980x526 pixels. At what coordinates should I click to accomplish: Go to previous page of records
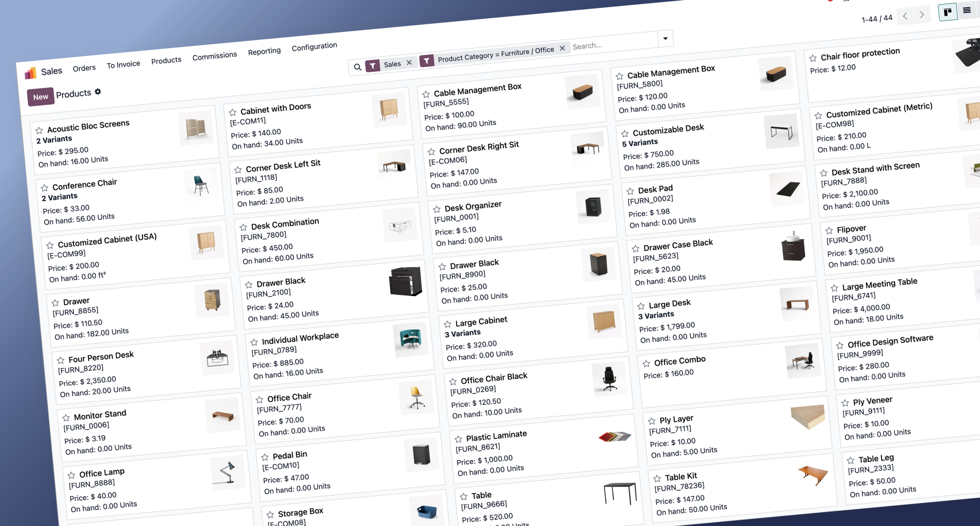coord(905,16)
